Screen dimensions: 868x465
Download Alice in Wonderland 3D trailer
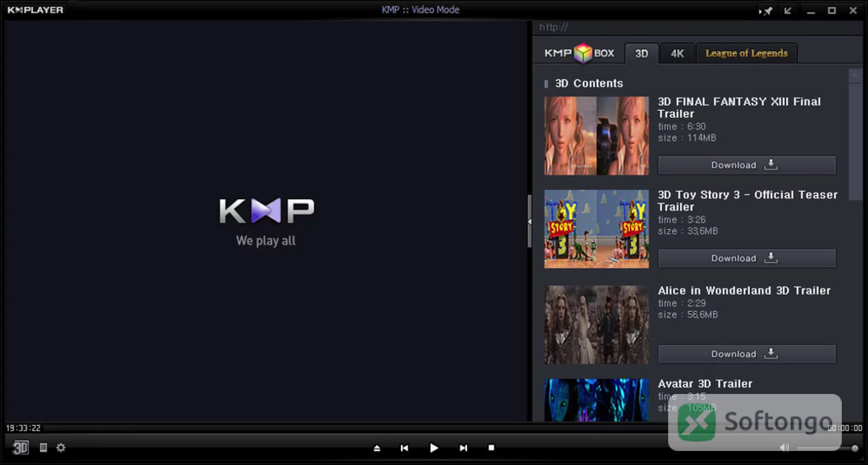point(747,354)
